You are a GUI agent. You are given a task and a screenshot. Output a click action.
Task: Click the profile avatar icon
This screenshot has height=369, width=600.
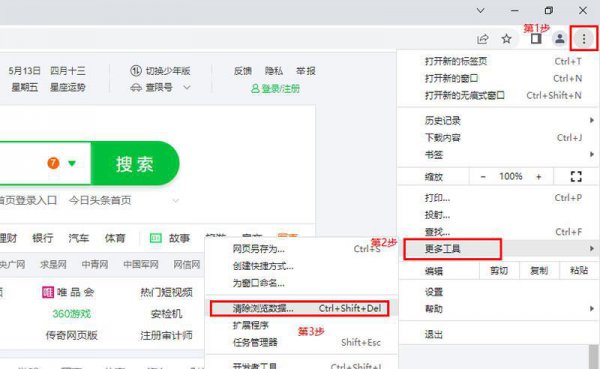click(x=560, y=39)
